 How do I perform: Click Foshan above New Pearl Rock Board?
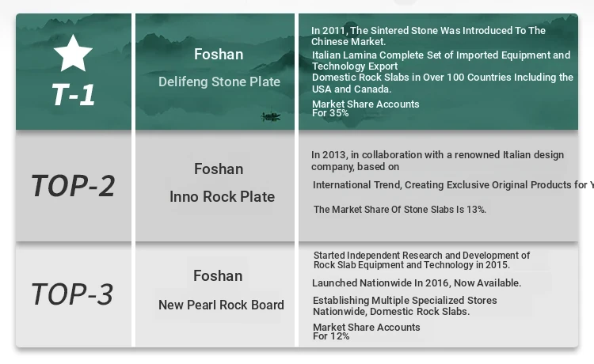[x=218, y=275]
